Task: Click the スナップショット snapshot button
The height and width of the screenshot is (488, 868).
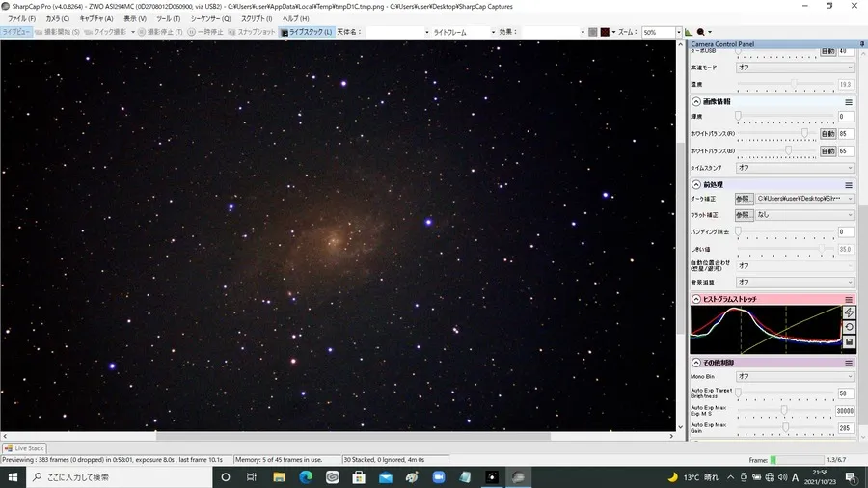Action: pos(254,32)
